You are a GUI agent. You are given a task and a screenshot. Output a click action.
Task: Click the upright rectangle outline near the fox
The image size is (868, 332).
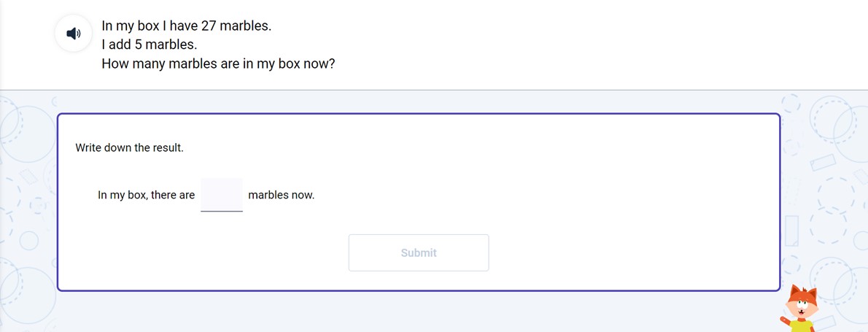791,229
